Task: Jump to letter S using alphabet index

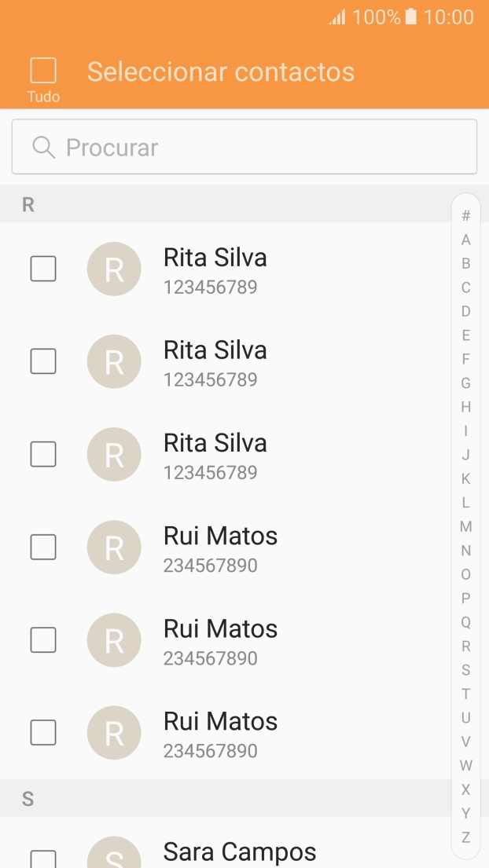Action: (465, 671)
